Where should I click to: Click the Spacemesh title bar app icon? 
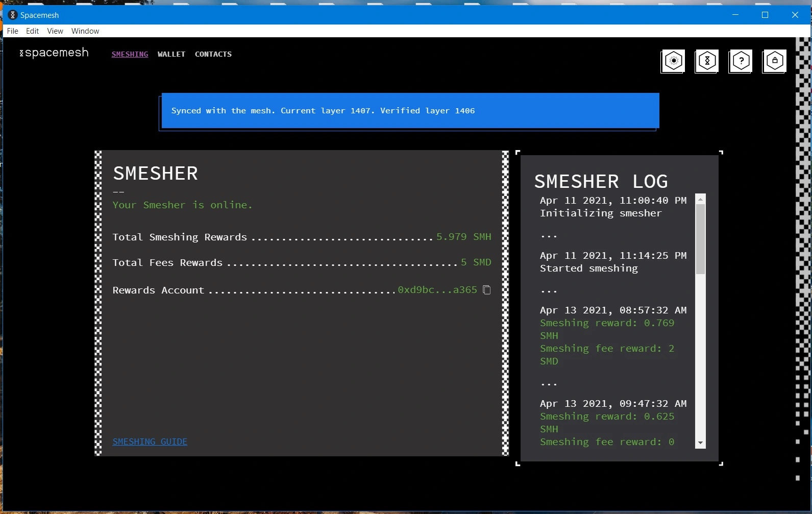[13, 15]
